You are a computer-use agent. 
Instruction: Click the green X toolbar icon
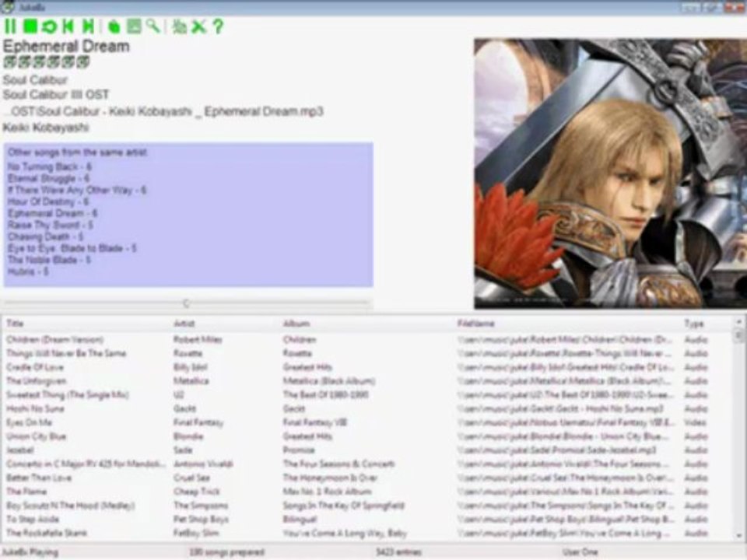tap(198, 26)
